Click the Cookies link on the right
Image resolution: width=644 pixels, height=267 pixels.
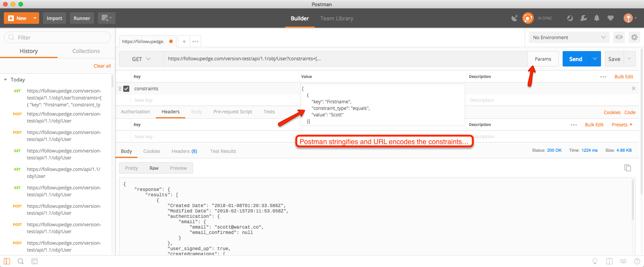(x=612, y=113)
